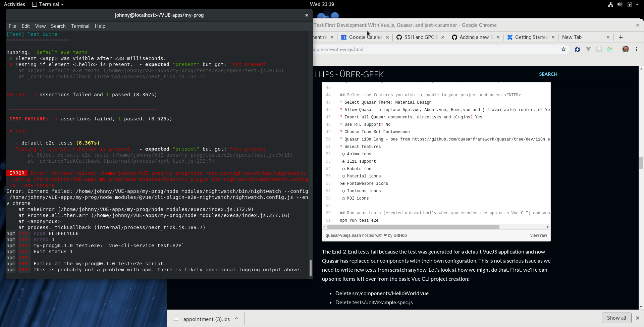Image resolution: width=644 pixels, height=327 pixels.
Task: Click the Fedora extension icon in Chrome
Action: [577, 49]
